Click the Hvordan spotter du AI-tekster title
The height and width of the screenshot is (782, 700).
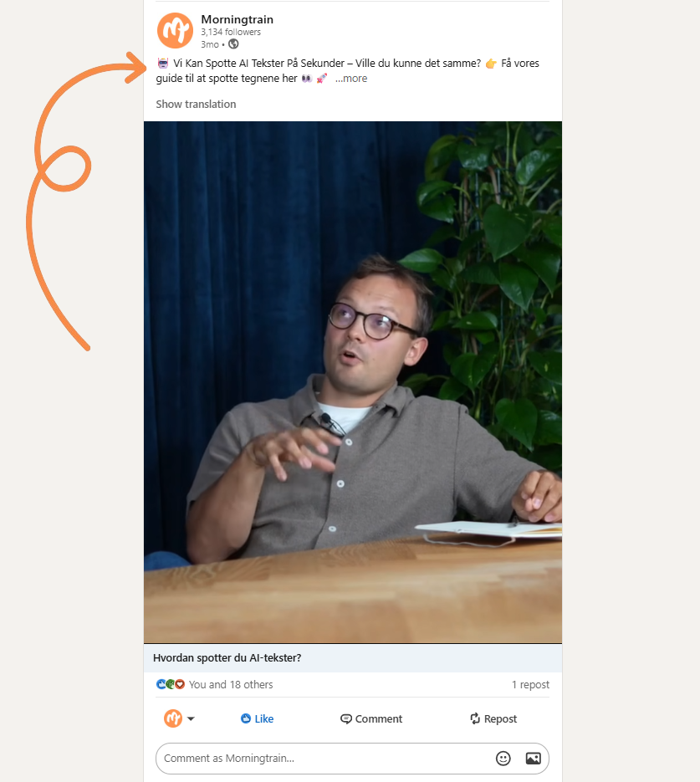click(x=227, y=658)
